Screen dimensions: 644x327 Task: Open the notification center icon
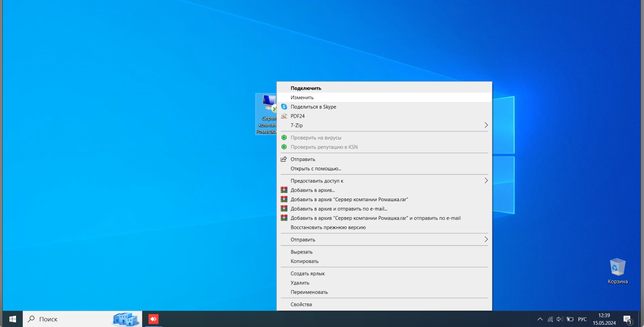(x=628, y=320)
